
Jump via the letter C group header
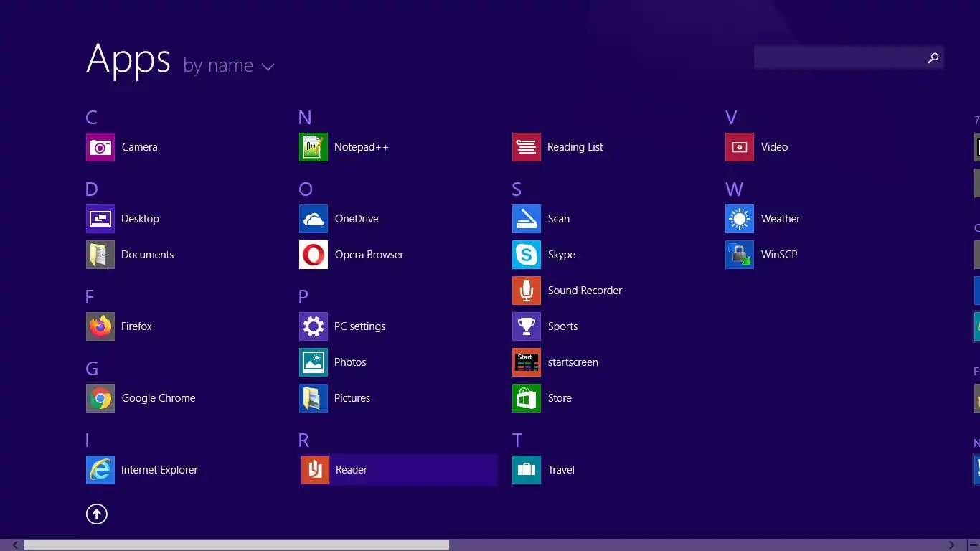click(91, 118)
